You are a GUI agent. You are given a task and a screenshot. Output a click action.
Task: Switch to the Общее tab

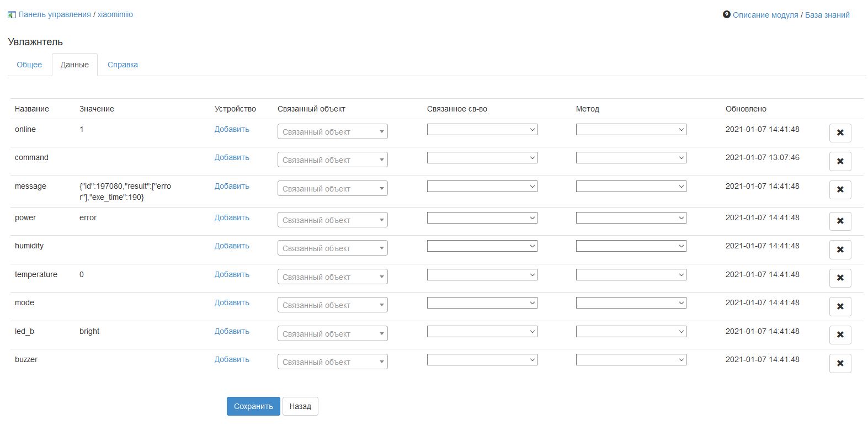point(29,65)
